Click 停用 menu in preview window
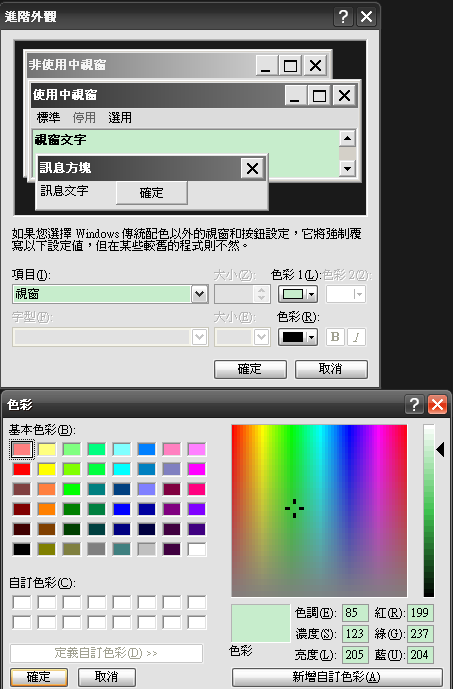 tap(84, 117)
